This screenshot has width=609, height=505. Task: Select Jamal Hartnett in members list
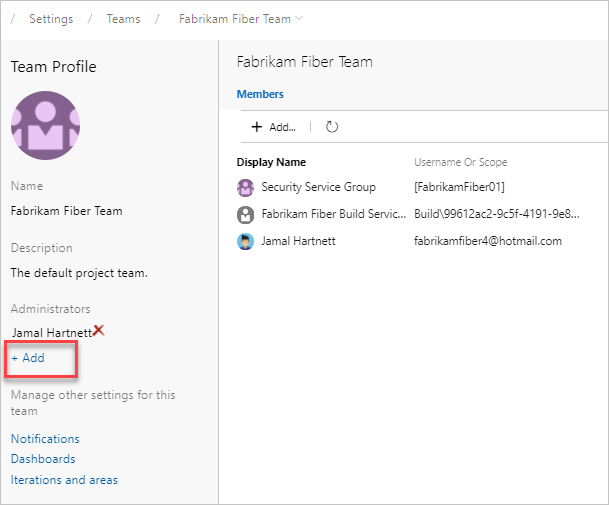point(419,241)
